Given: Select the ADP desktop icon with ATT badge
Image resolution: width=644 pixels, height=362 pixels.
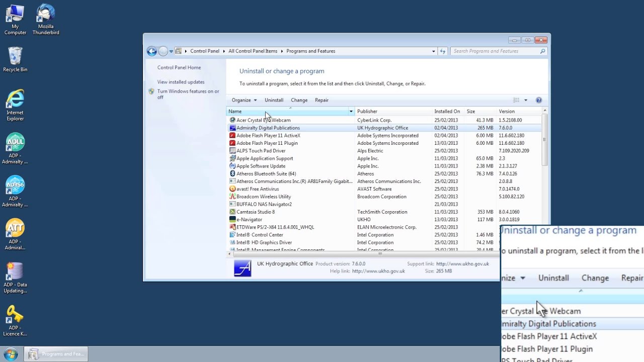Looking at the screenshot, I should (15, 234).
